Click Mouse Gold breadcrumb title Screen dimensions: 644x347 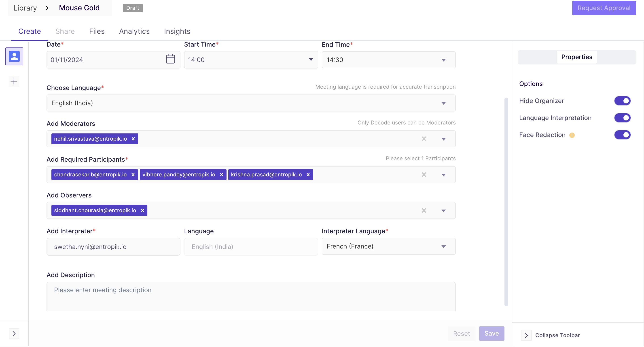[x=79, y=8]
